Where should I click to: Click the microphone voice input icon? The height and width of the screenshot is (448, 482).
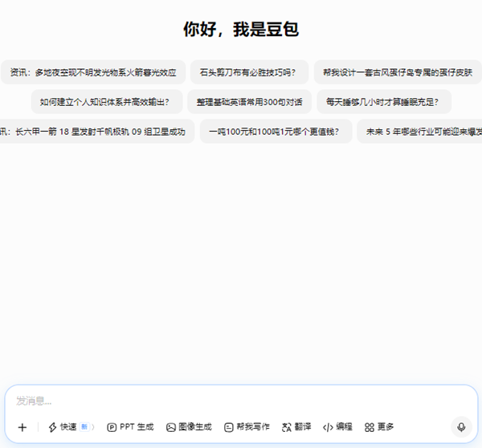(x=461, y=427)
